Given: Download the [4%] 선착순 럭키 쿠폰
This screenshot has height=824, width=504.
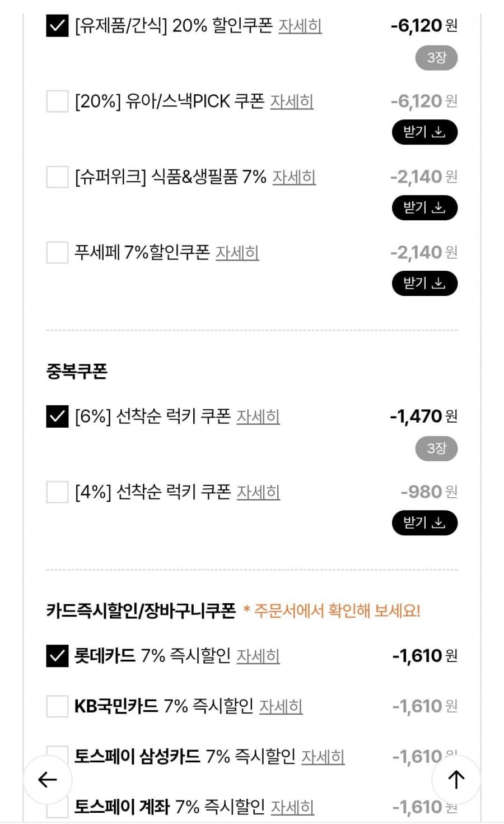Looking at the screenshot, I should (x=424, y=523).
